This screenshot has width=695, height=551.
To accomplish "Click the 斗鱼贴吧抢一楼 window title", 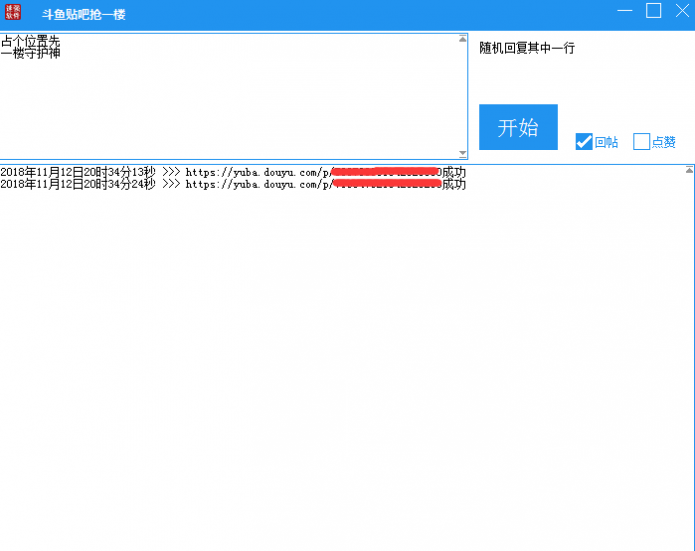I will [84, 15].
